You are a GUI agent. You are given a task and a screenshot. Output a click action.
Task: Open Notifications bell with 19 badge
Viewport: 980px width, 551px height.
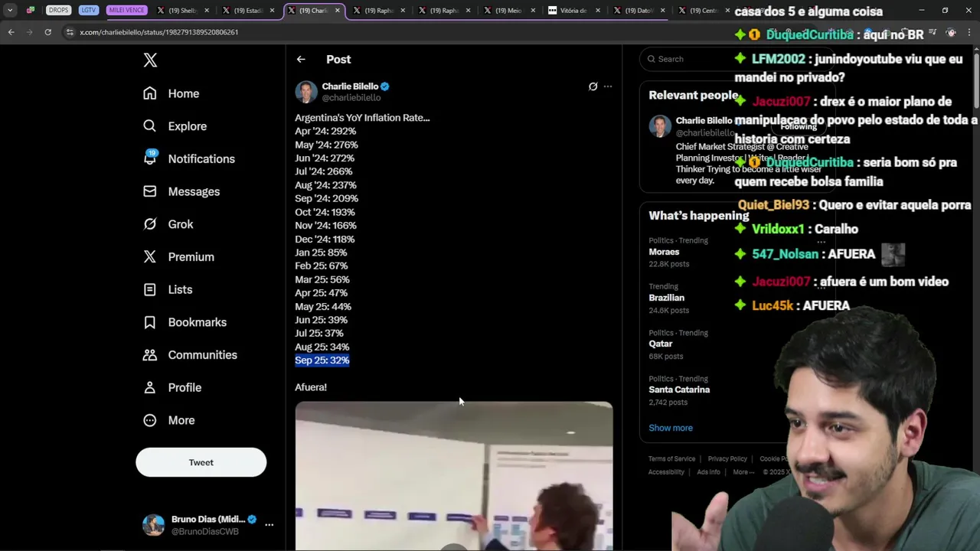150,158
